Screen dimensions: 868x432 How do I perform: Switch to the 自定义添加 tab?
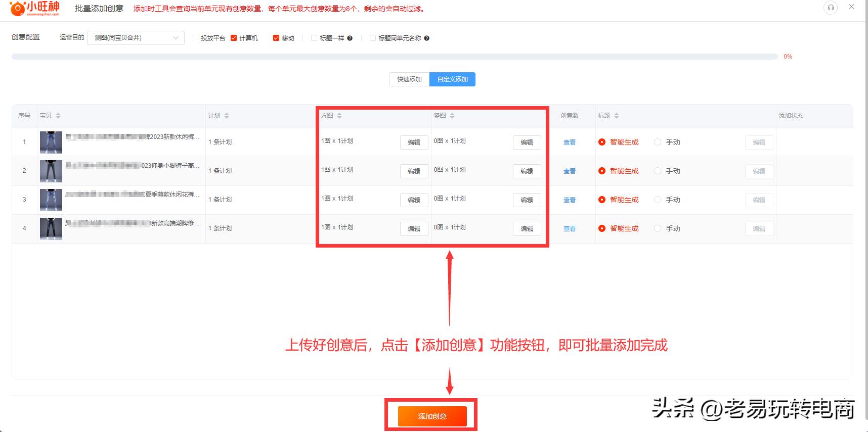[452, 79]
